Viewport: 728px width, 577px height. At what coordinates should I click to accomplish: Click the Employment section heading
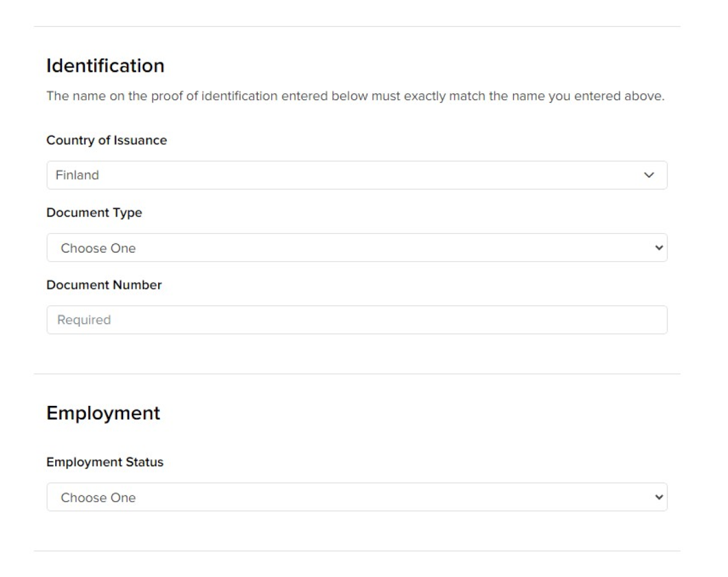[103, 413]
